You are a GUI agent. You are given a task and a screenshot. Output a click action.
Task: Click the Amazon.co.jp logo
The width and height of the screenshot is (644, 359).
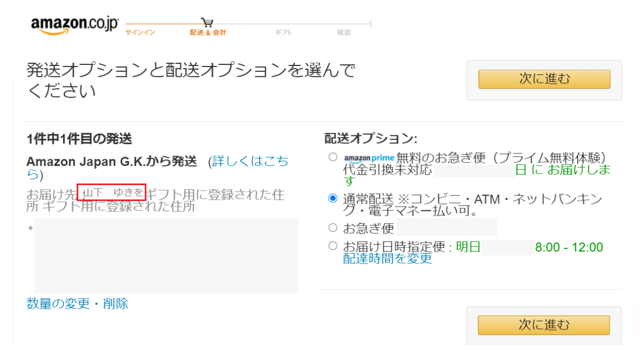click(x=75, y=25)
